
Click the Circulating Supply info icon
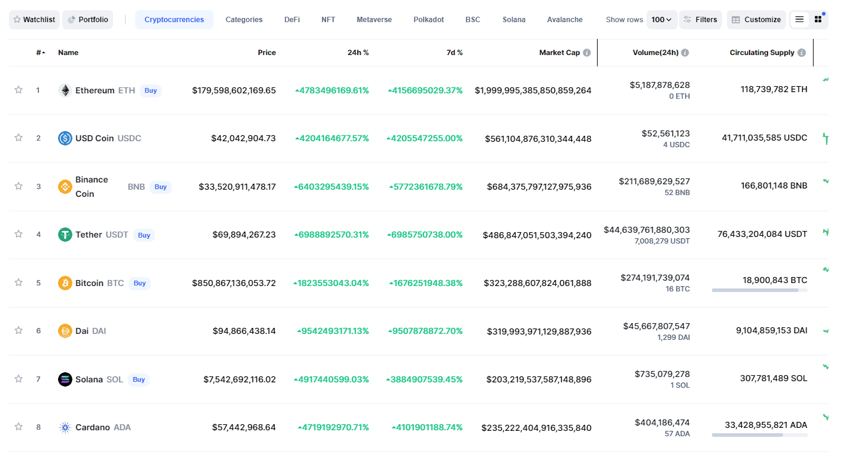point(802,53)
